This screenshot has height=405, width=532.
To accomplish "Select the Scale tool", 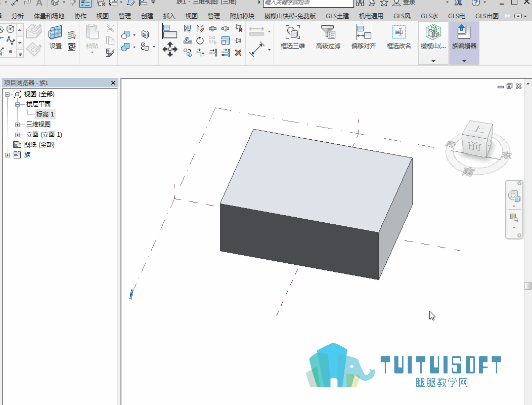I will point(225,41).
